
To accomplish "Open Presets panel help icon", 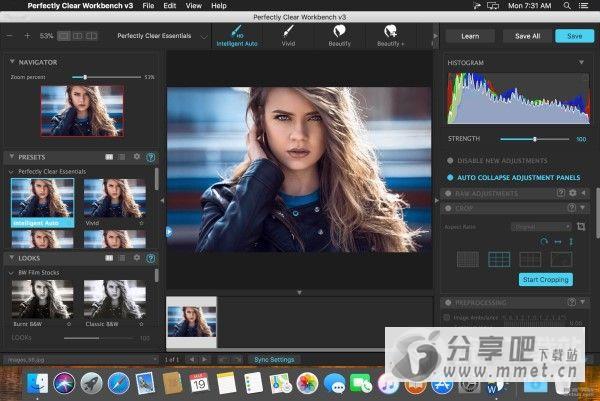I will pyautogui.click(x=151, y=157).
